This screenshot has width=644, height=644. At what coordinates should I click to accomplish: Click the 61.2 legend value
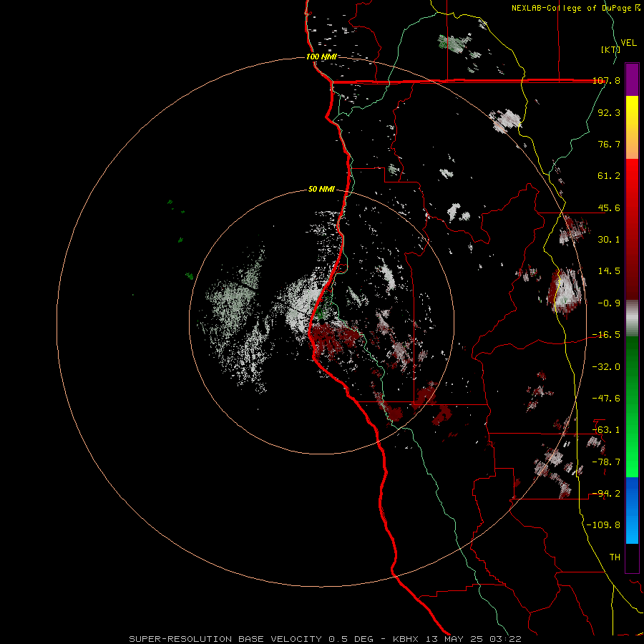pos(609,176)
